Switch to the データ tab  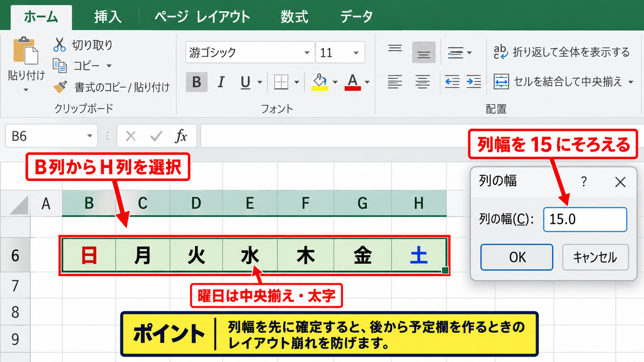tap(357, 17)
